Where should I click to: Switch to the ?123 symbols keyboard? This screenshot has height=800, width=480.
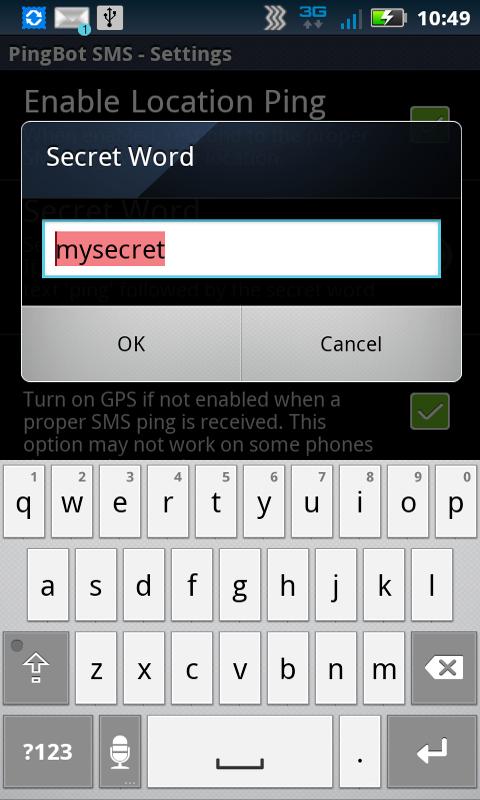tap(48, 752)
